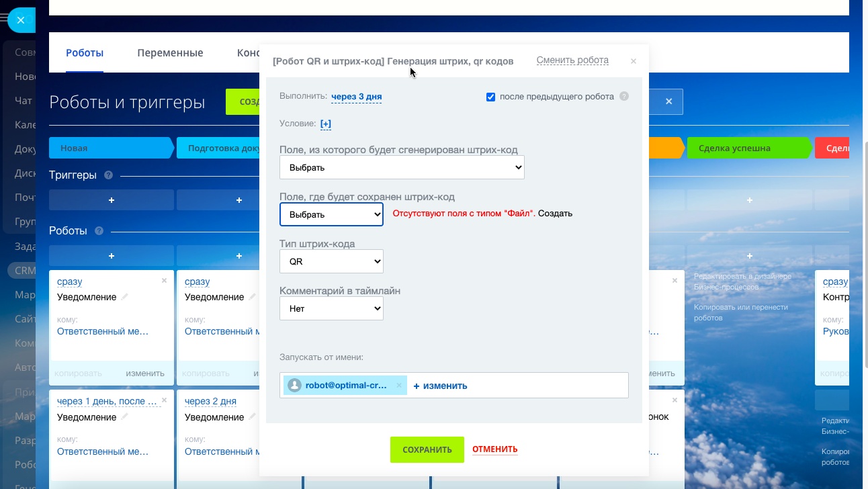
Task: Open 'Комментарий в таймлайн' dropdown
Action: coord(331,308)
